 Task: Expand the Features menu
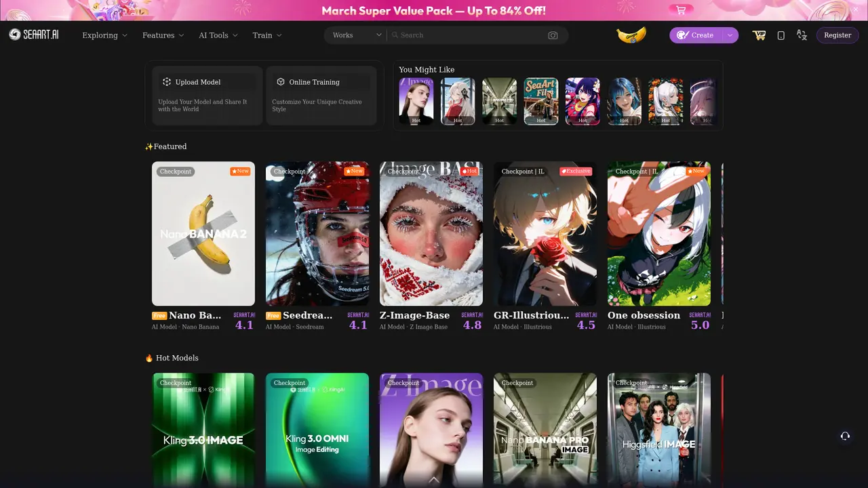(163, 35)
